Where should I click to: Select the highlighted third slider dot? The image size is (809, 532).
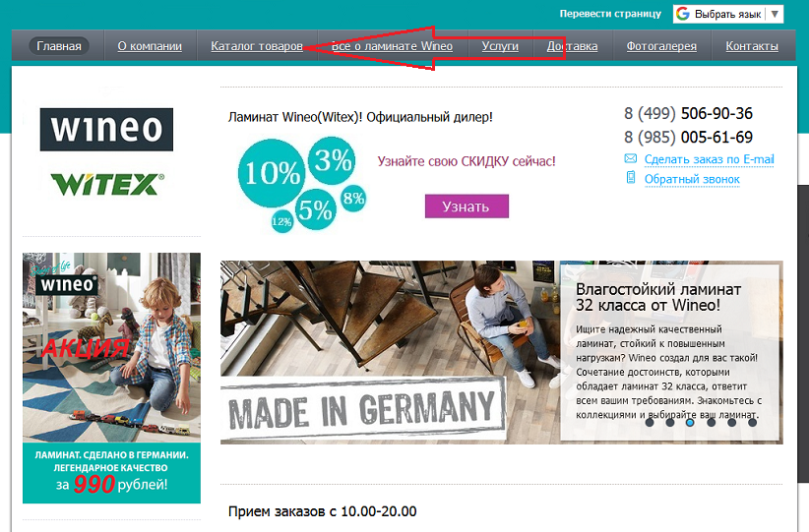pyautogui.click(x=690, y=422)
